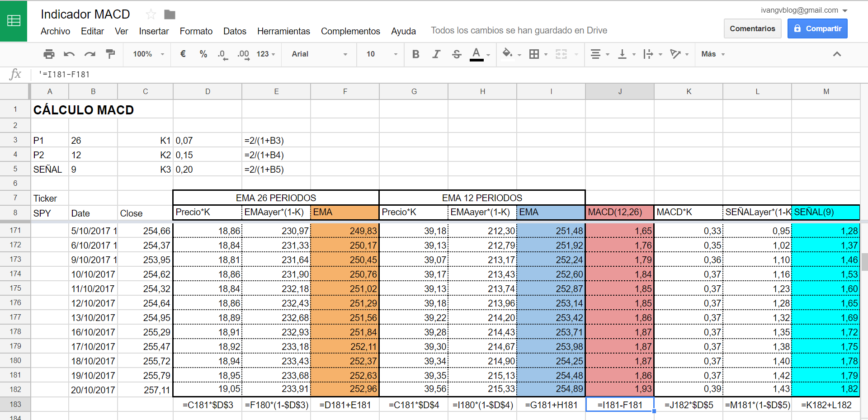Expand the Arial font dropdown
Image resolution: width=868 pixels, height=420 pixels.
point(319,54)
